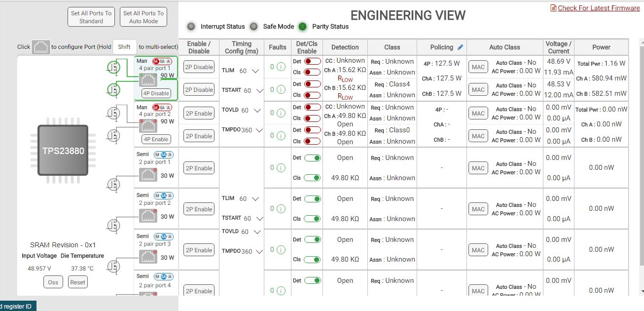Click the Set All Ports To Standard button

[91, 17]
